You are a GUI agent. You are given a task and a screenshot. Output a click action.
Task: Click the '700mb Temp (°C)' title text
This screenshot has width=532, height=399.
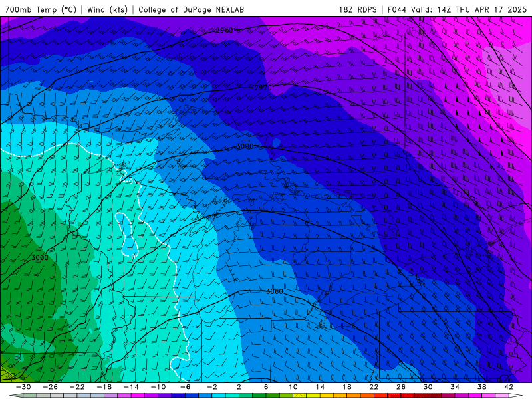coord(41,9)
